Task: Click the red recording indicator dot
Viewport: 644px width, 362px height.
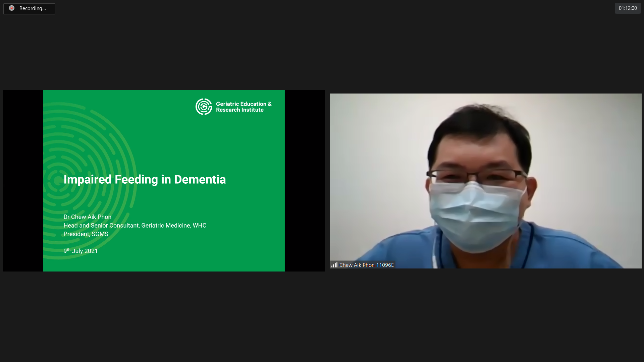Action: click(x=12, y=8)
